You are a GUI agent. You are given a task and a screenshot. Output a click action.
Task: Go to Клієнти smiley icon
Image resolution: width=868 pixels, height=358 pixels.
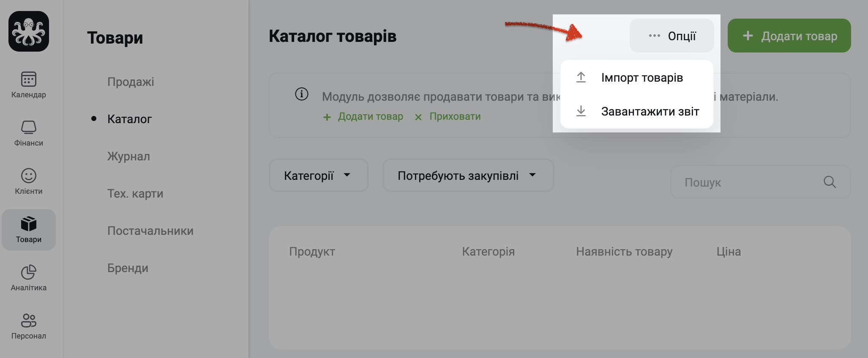tap(29, 176)
